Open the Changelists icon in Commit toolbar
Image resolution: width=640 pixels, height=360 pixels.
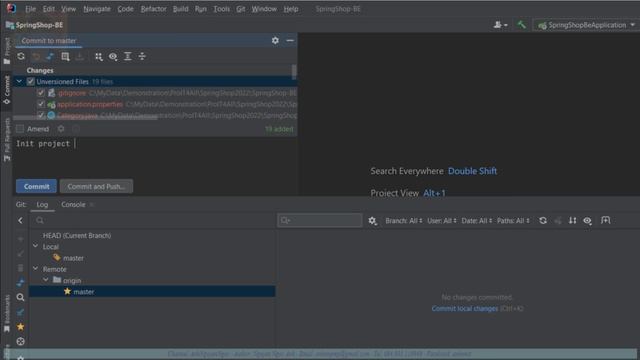[x=65, y=56]
